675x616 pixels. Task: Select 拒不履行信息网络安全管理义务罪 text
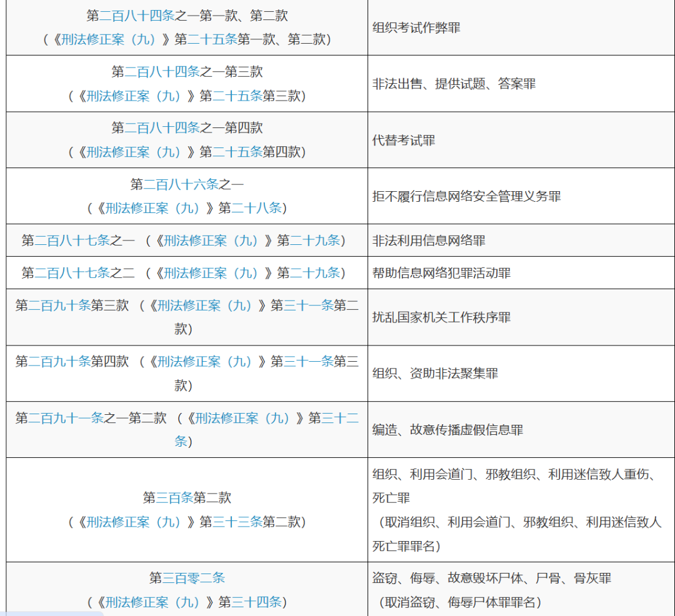click(x=467, y=197)
